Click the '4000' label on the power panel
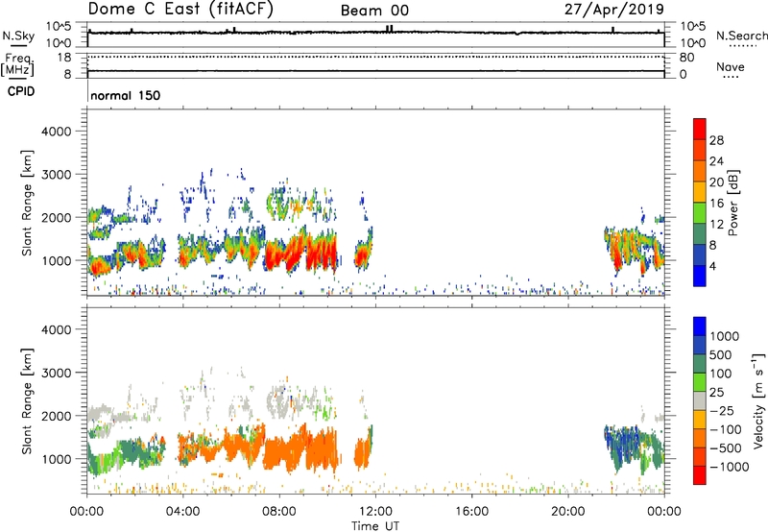Screen dimensions: 768x532 pyautogui.click(x=57, y=132)
